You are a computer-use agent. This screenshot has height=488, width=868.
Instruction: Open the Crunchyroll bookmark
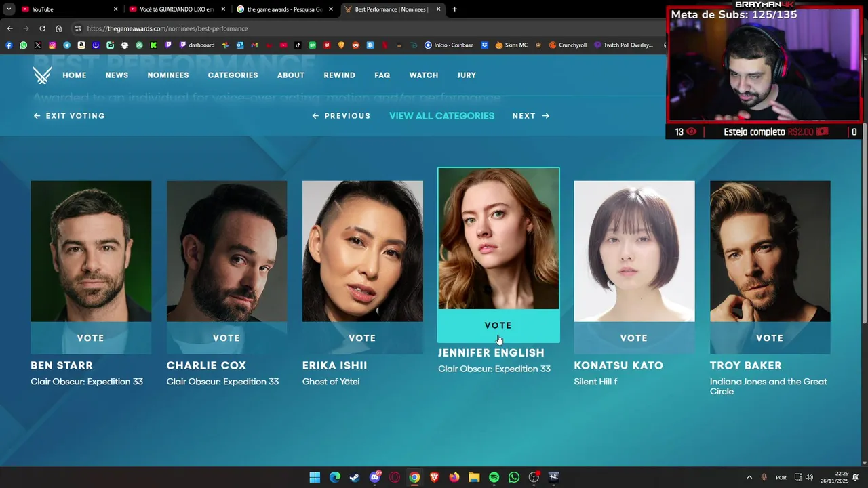point(568,45)
